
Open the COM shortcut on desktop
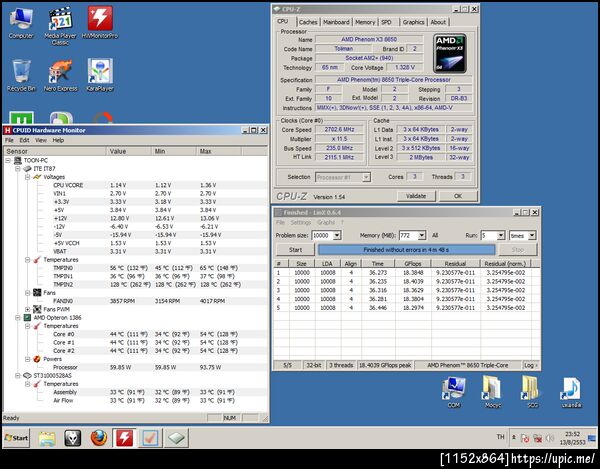[x=453, y=388]
